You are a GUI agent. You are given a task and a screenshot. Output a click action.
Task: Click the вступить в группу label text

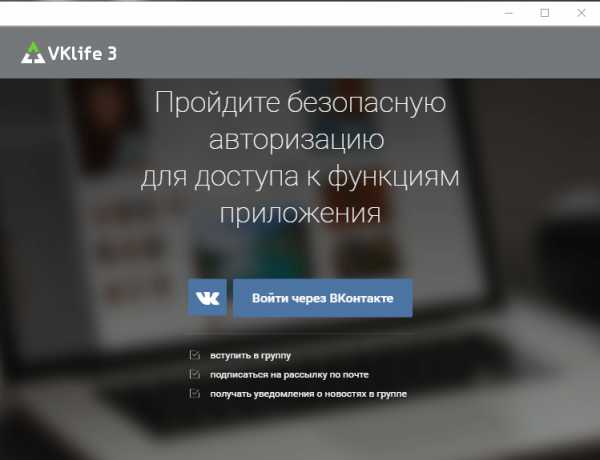coord(250,356)
